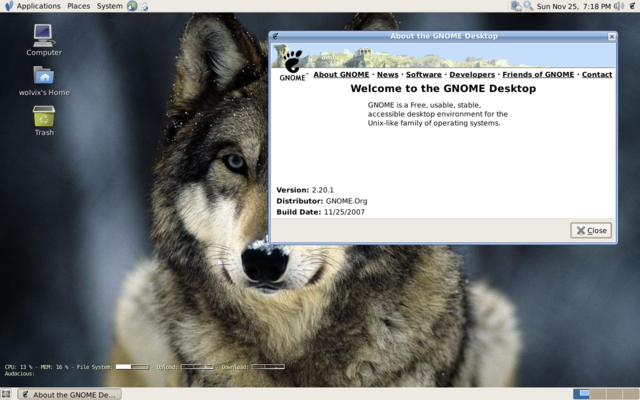The height and width of the screenshot is (400, 640).
Task: Click the Welcome to the GNOME Desktop heading
Action: [443, 89]
